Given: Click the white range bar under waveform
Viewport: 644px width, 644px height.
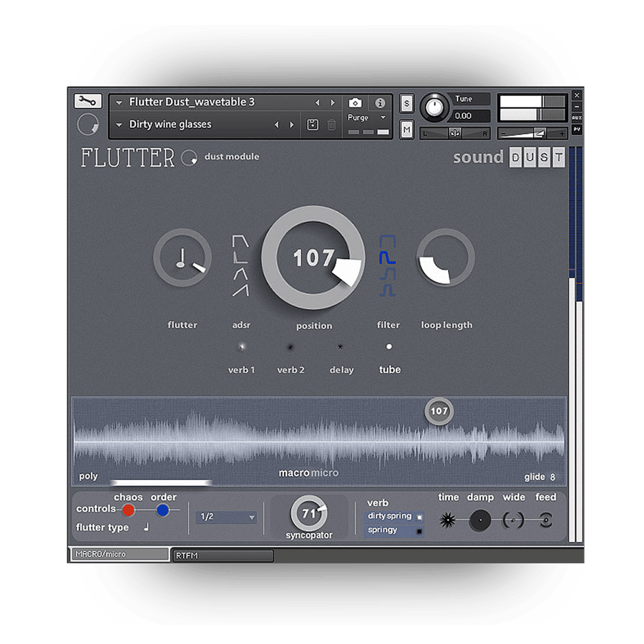Looking at the screenshot, I should (x=161, y=483).
